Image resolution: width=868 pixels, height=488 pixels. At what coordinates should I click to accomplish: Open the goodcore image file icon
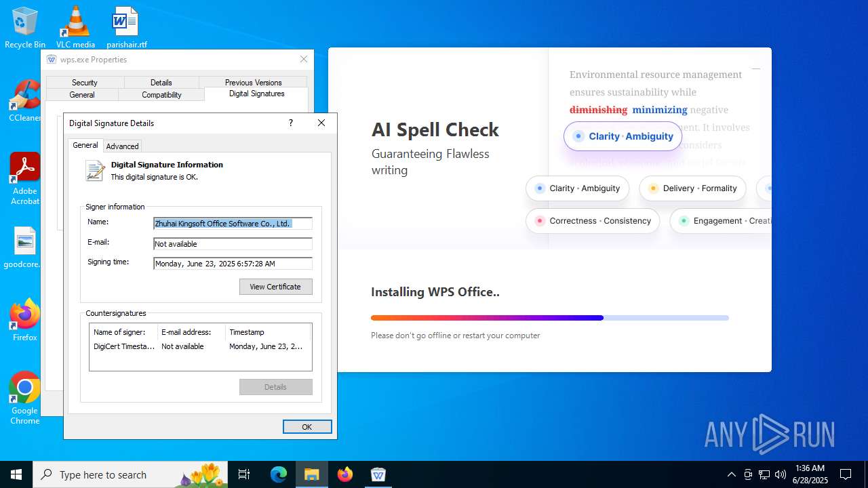coord(25,248)
